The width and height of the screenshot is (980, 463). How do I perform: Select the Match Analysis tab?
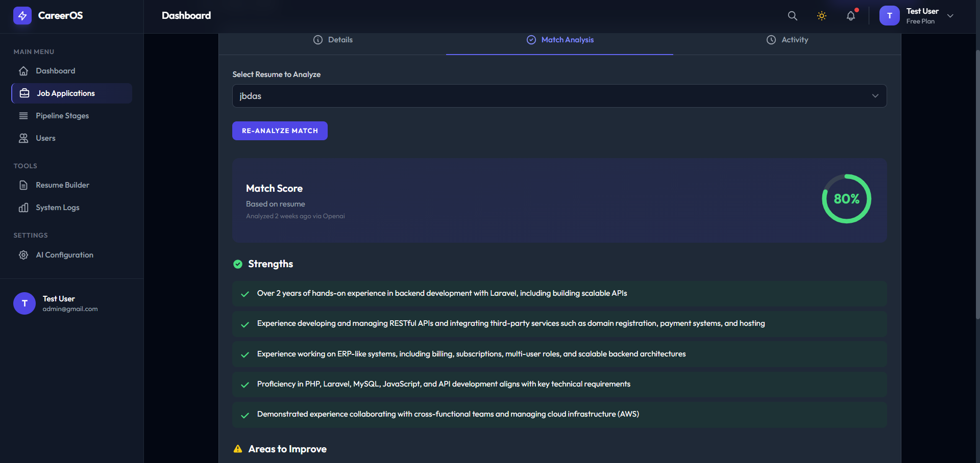click(560, 40)
